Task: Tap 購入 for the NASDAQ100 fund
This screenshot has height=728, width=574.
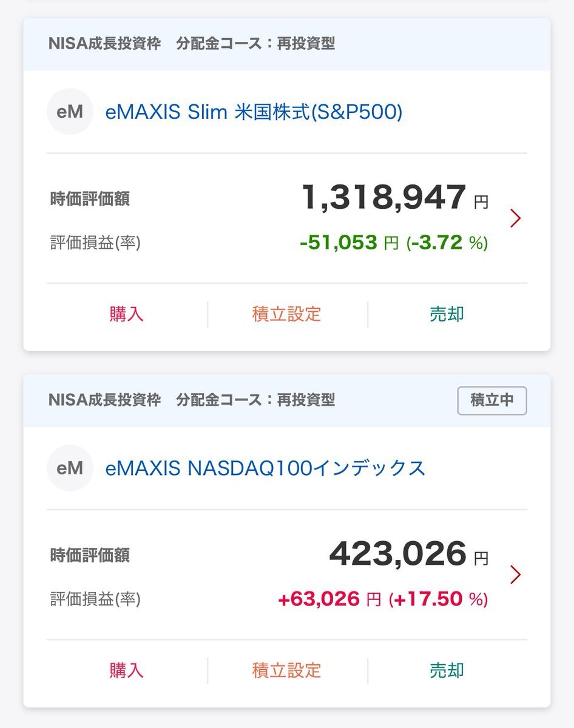Action: (127, 670)
